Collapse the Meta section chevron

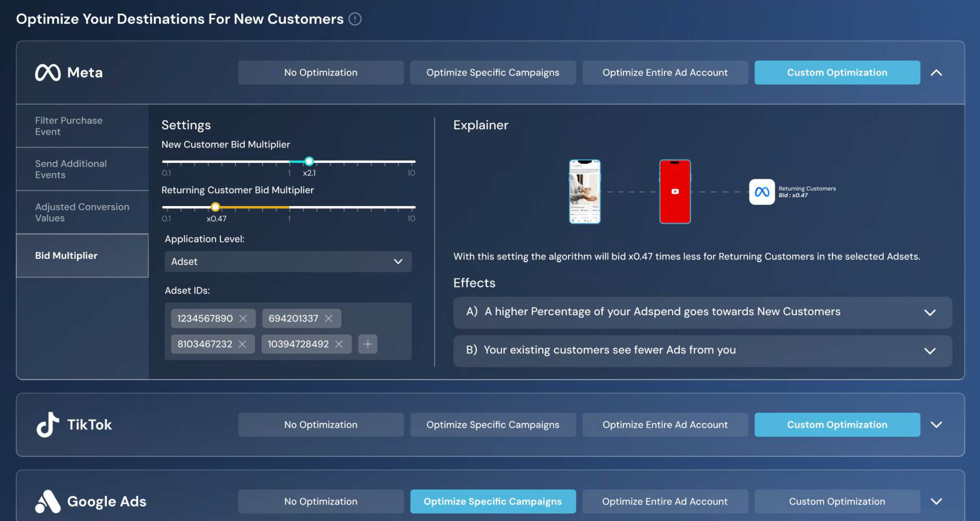click(x=936, y=72)
